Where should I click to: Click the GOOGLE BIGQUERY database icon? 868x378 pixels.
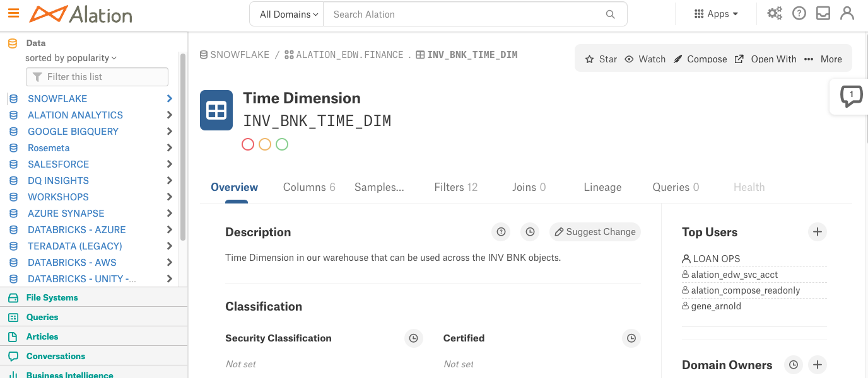coord(13,132)
